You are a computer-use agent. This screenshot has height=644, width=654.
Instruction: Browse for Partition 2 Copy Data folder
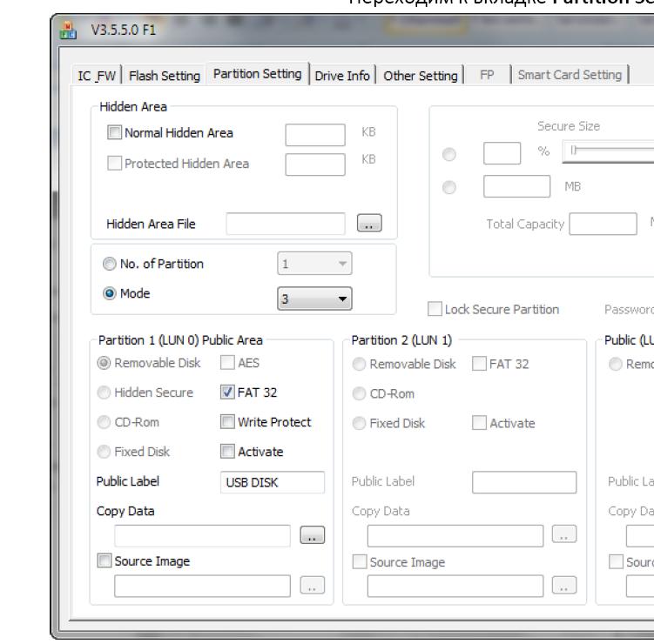(564, 534)
